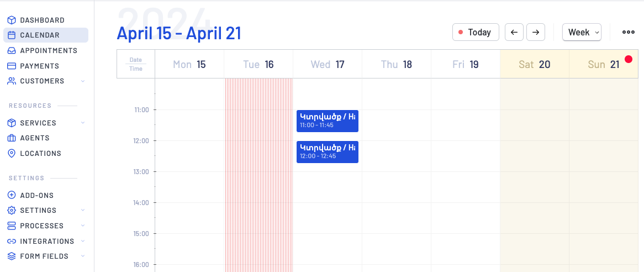Screen dimensions: 644x272
Task: Click the Locations pin icon
Action: click(x=11, y=153)
